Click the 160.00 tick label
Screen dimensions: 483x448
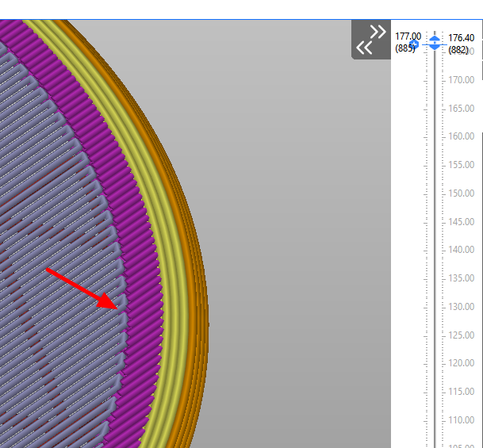[461, 136]
